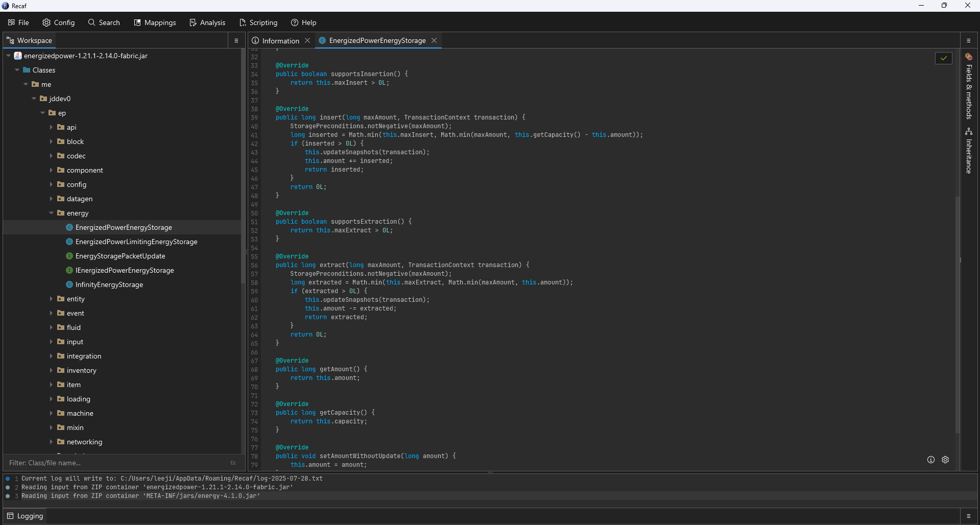Screen dimensions: 980x525
Task: Open the decompiler settings gear icon
Action: 945,460
